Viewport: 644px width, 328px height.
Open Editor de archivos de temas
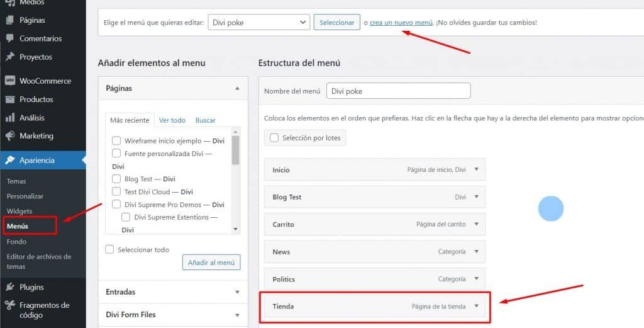click(x=39, y=261)
